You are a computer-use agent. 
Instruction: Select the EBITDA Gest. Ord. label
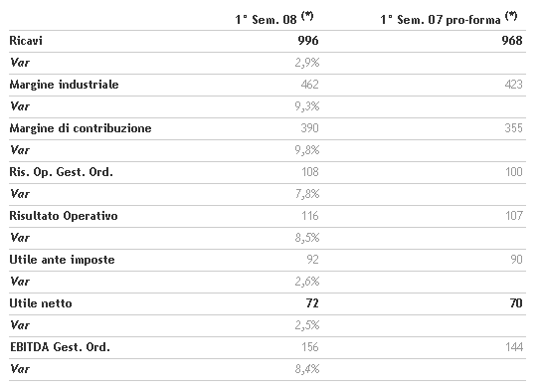pyautogui.click(x=60, y=347)
